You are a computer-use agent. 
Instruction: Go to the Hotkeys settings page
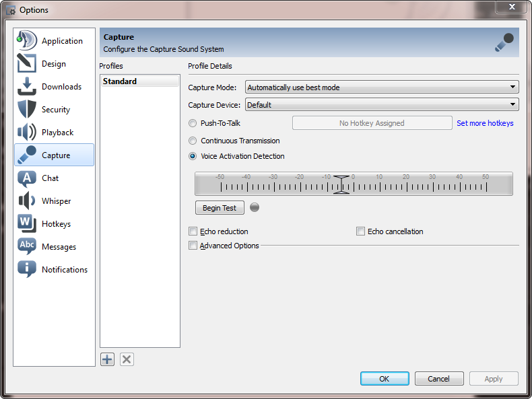[x=55, y=224]
